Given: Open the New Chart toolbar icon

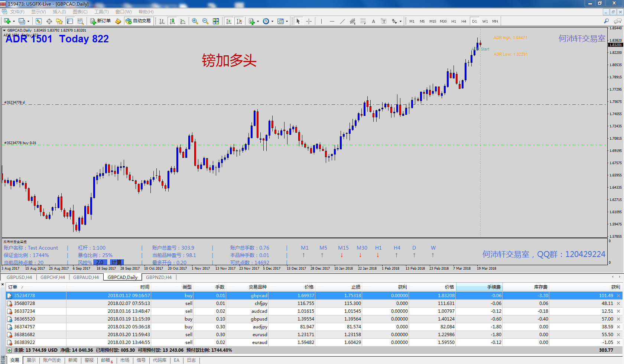Looking at the screenshot, I should 7,21.
